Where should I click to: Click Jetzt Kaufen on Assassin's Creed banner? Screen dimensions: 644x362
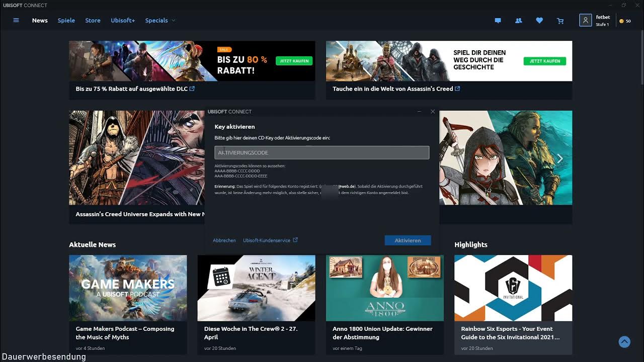(x=545, y=61)
